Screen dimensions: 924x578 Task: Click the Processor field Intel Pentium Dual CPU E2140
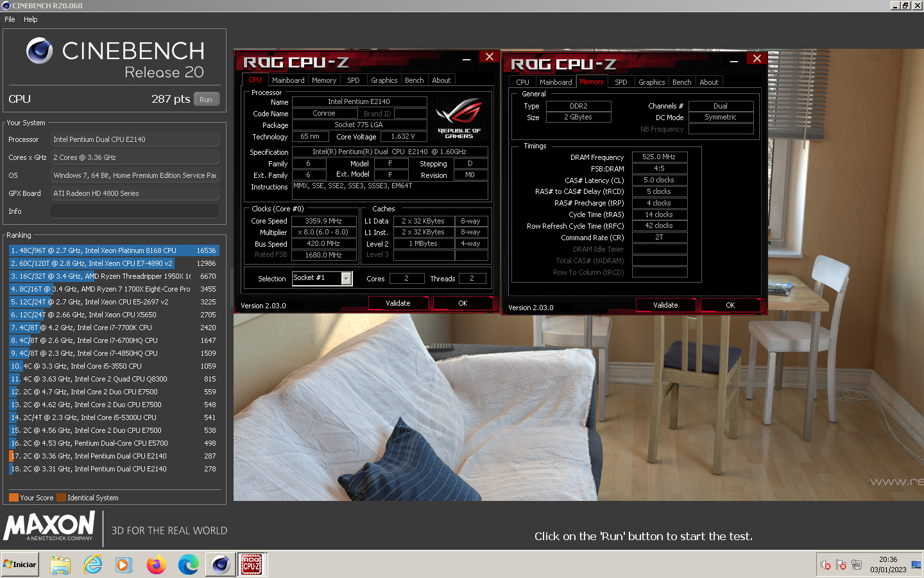(135, 139)
